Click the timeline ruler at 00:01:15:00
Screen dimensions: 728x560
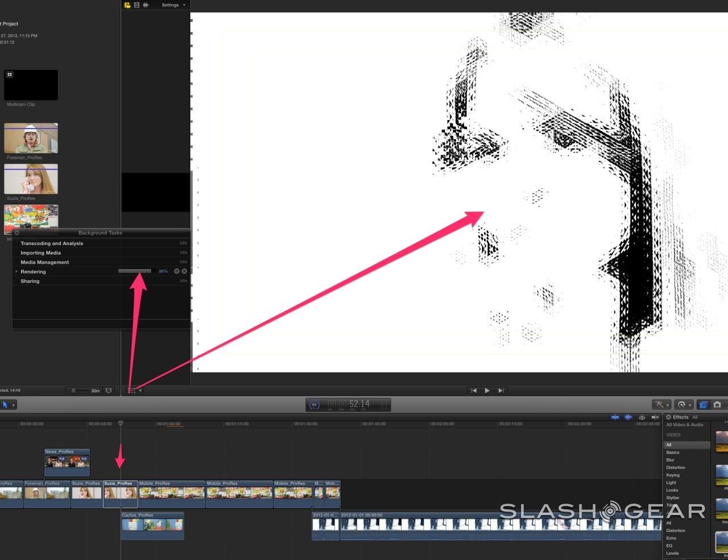tap(237, 424)
